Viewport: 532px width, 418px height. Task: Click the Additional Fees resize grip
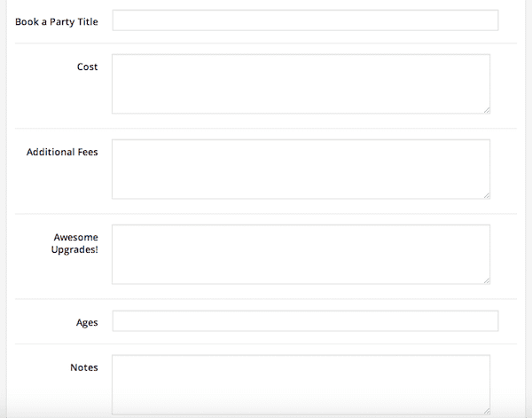pyautogui.click(x=487, y=195)
